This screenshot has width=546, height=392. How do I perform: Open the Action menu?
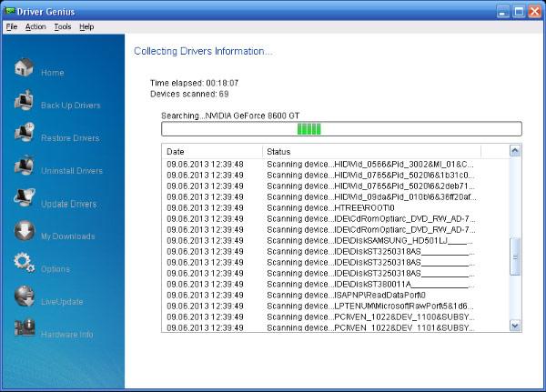click(35, 26)
